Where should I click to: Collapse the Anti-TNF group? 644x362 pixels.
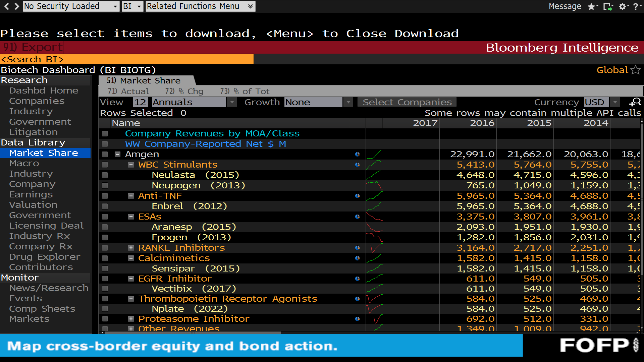(x=131, y=196)
